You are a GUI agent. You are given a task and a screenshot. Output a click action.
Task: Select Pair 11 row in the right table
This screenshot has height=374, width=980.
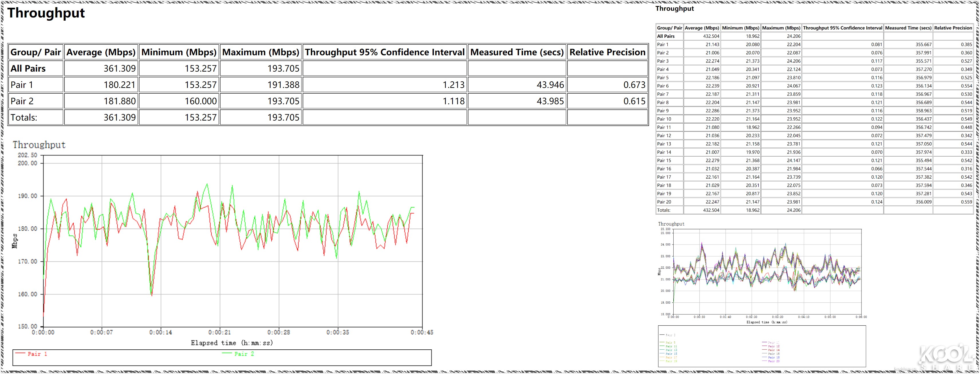coord(664,127)
